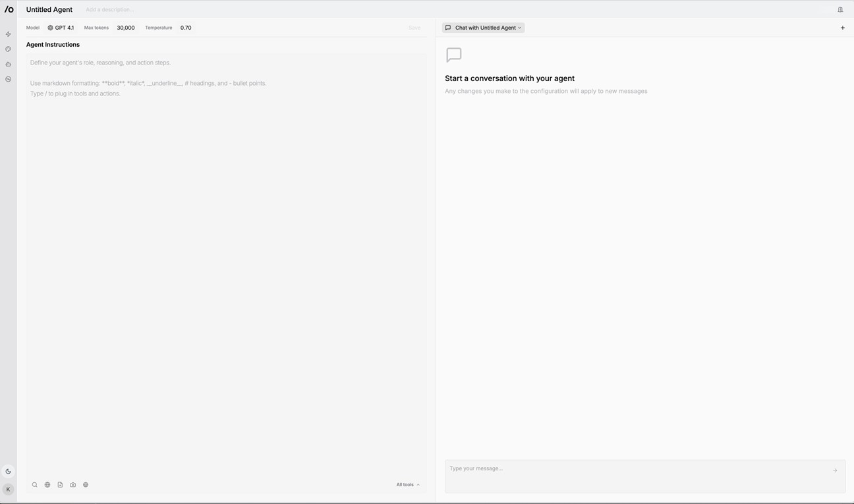
Task: Select the document file tool icon
Action: pyautogui.click(x=60, y=485)
